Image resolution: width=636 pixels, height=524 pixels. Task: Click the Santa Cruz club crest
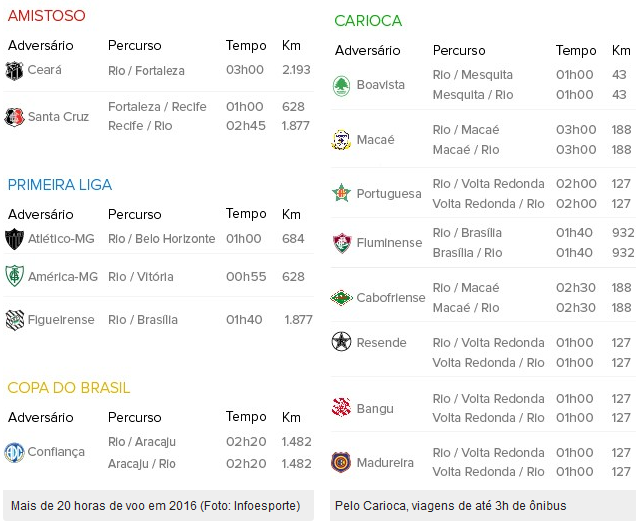[x=14, y=117]
